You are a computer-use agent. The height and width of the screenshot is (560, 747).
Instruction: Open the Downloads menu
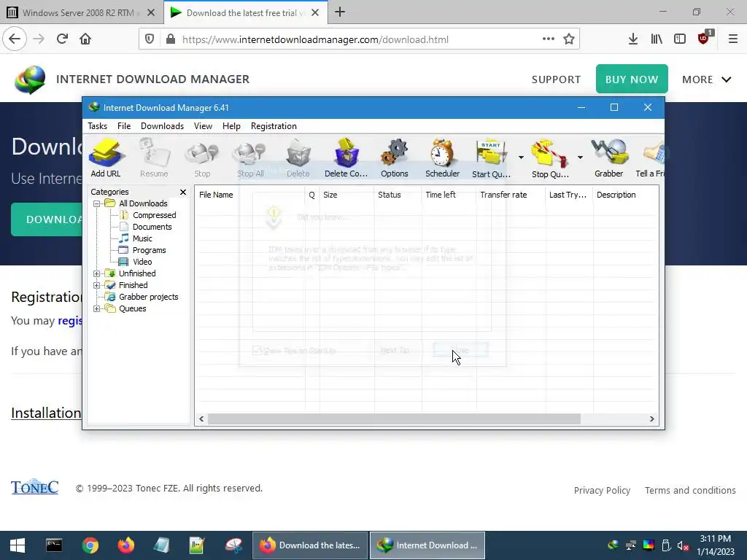162,126
